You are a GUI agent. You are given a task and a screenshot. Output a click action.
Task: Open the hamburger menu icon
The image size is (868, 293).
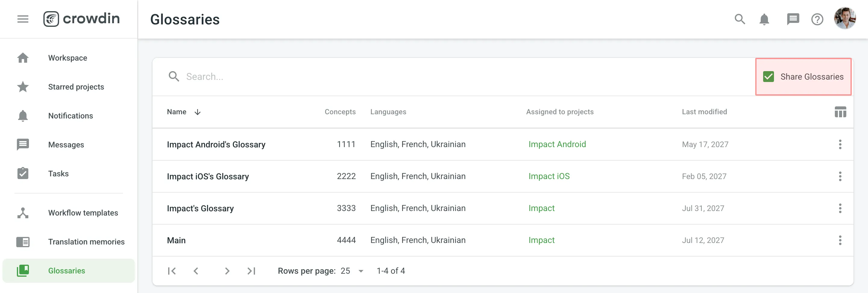(x=23, y=19)
